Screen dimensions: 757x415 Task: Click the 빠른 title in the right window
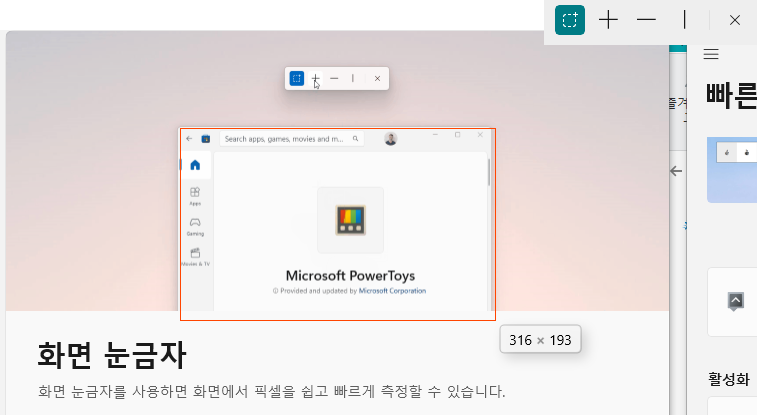coord(731,95)
